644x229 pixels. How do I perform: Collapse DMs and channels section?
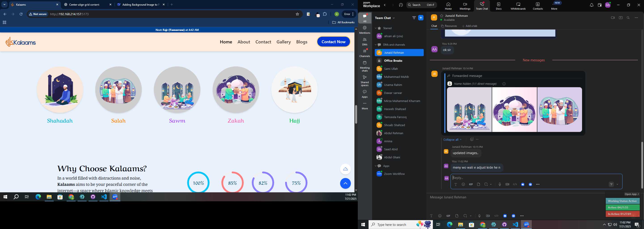[x=375, y=45]
